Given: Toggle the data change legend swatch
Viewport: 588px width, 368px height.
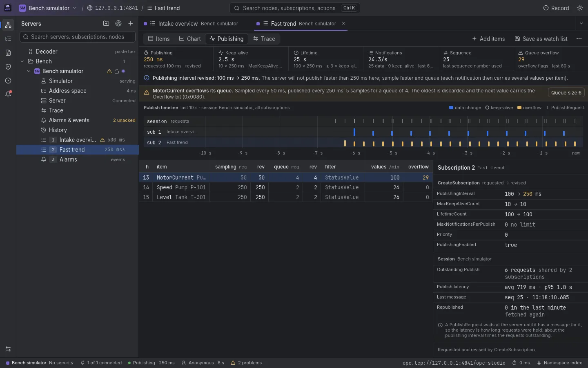Looking at the screenshot, I should [451, 108].
